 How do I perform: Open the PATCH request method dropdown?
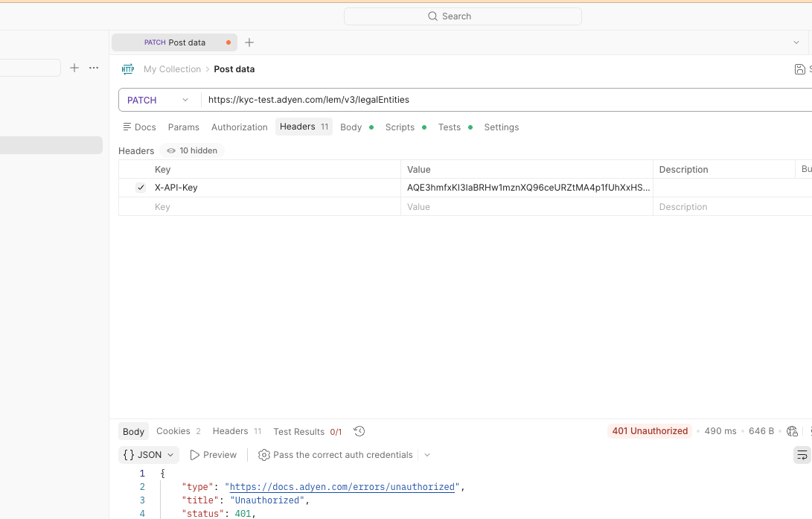[x=158, y=99]
